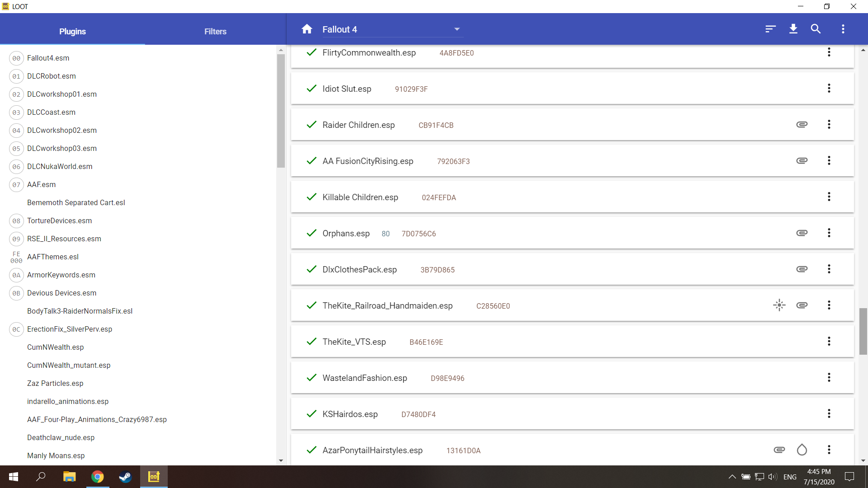Select AAF.esm in the plugin list

[42, 184]
